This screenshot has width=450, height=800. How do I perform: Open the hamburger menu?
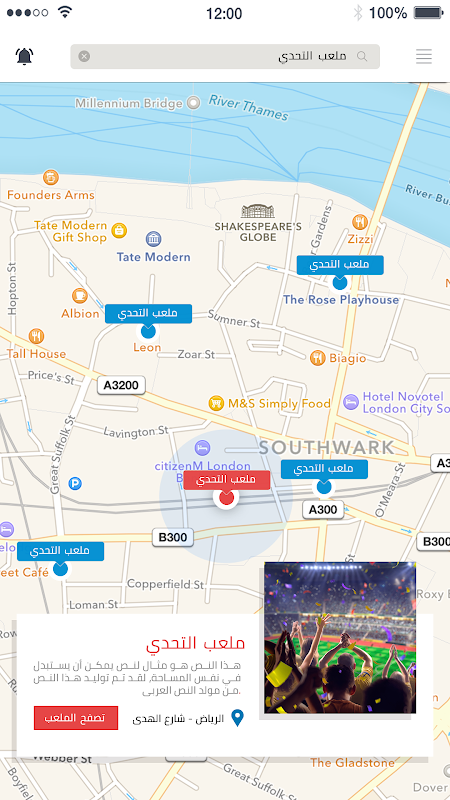(423, 56)
